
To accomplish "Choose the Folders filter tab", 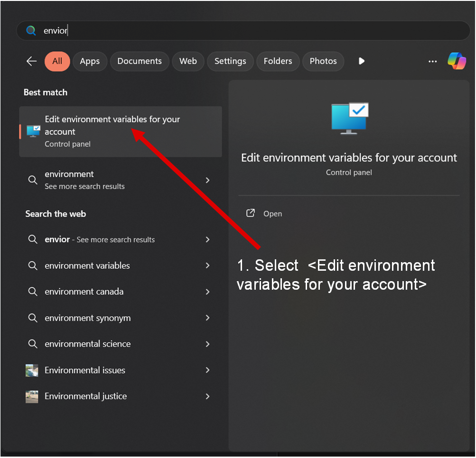I will click(x=278, y=61).
